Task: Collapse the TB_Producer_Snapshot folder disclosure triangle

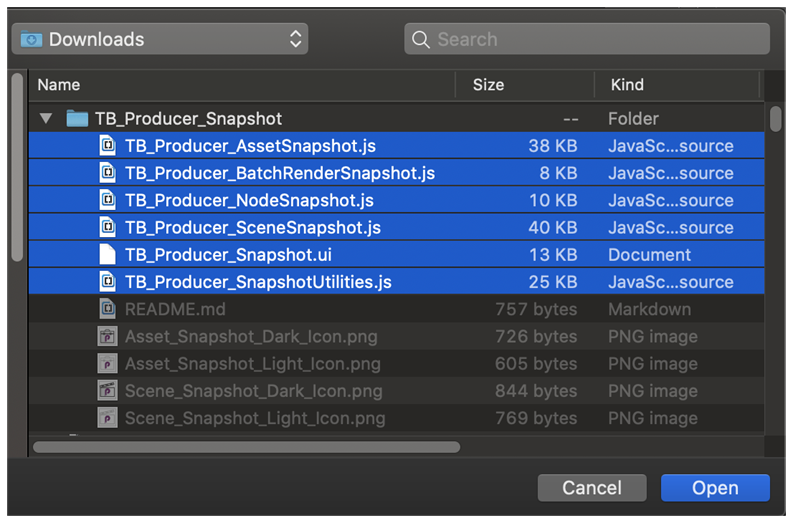Action: [46, 119]
